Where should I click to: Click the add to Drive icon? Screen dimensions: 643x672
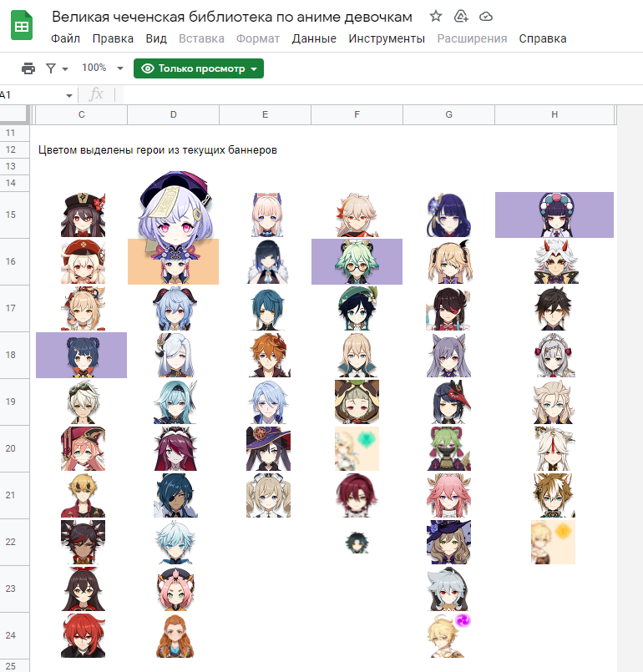(x=461, y=17)
